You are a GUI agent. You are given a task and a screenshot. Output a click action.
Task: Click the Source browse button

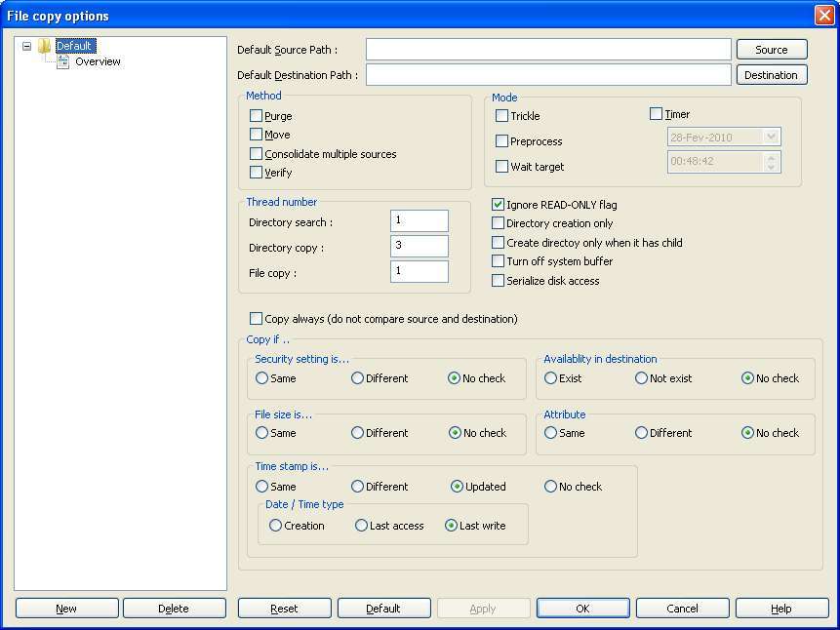pyautogui.click(x=771, y=50)
